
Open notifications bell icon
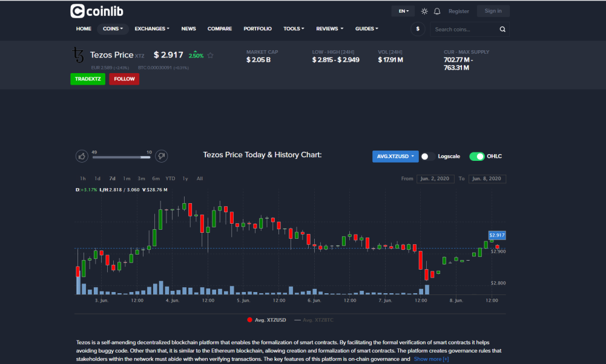click(x=437, y=11)
